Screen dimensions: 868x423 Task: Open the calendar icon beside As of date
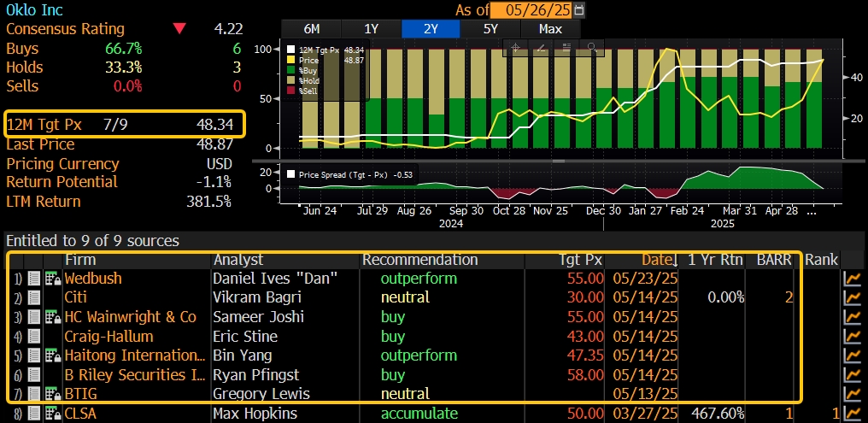tap(580, 10)
